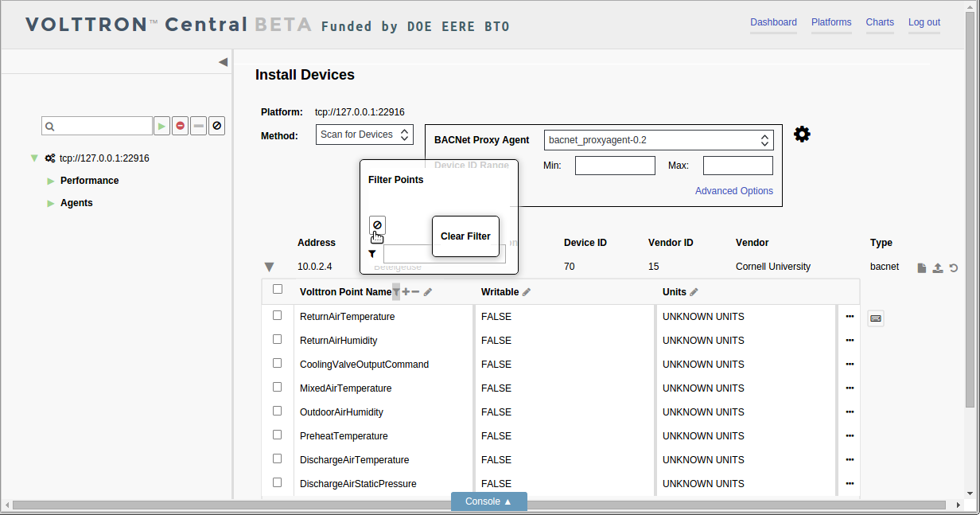Log out from the top navigation
Screen dimensions: 980x515
(x=924, y=22)
